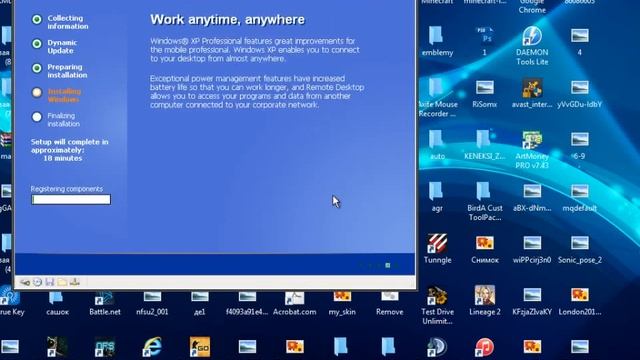Screen dimensions: 640x360
Task: Open the iTunes desktop shortcut
Action: coord(484,347)
